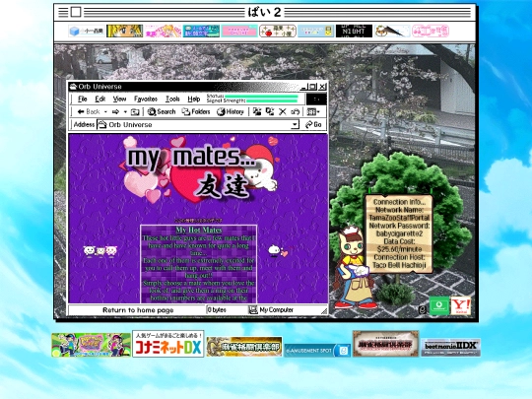
Task: Click the Move To toolbar icon
Action: [x=257, y=111]
